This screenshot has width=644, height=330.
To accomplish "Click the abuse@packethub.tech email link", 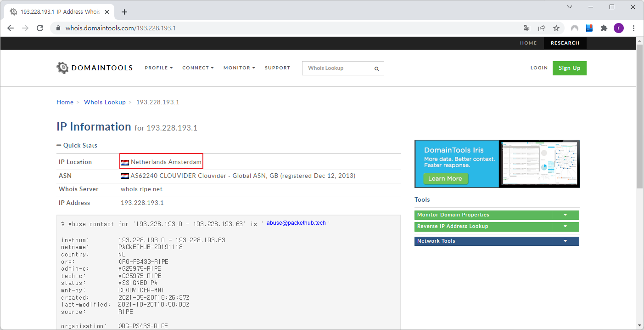I will (x=296, y=223).
